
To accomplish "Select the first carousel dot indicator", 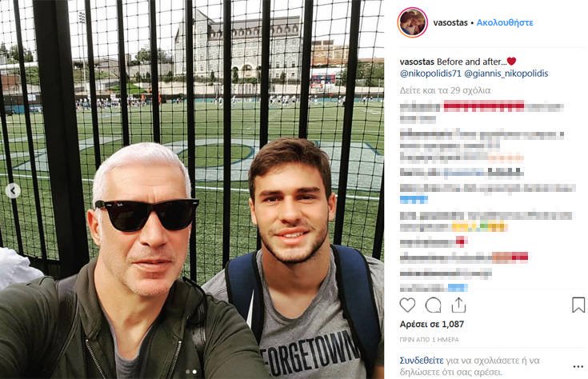I will (x=187, y=372).
